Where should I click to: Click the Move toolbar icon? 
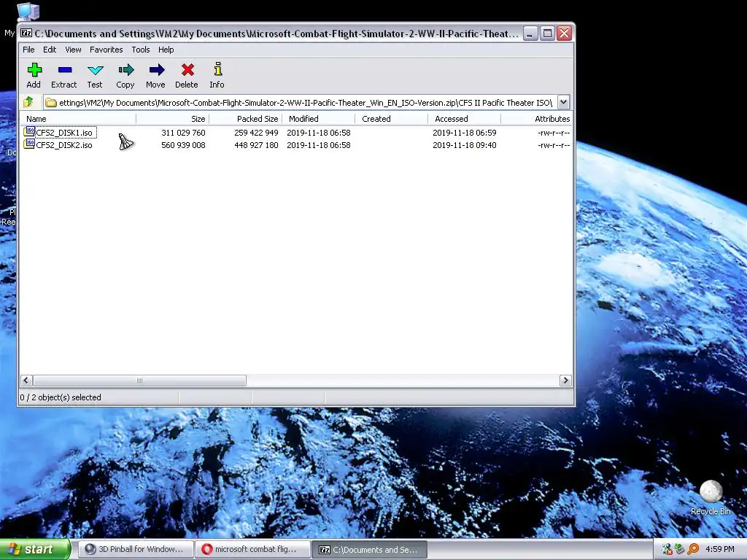point(156,71)
